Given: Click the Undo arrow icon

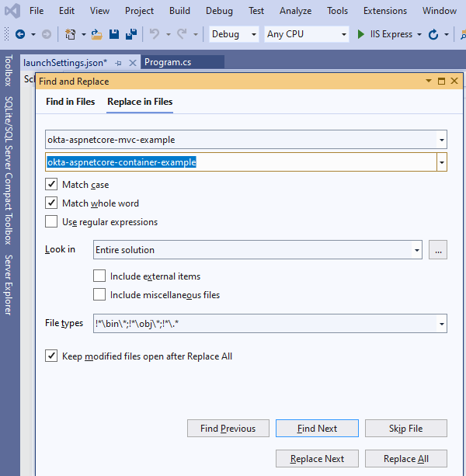Looking at the screenshot, I should tap(154, 35).
